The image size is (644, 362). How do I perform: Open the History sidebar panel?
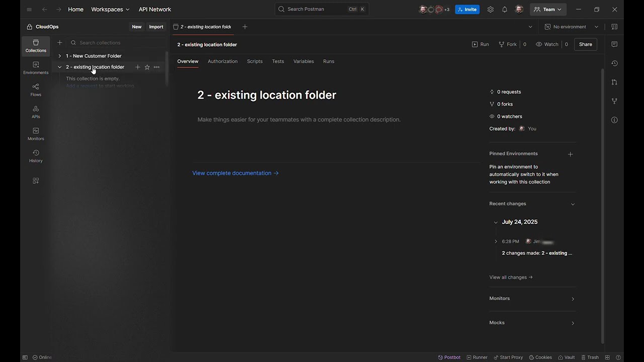click(36, 156)
